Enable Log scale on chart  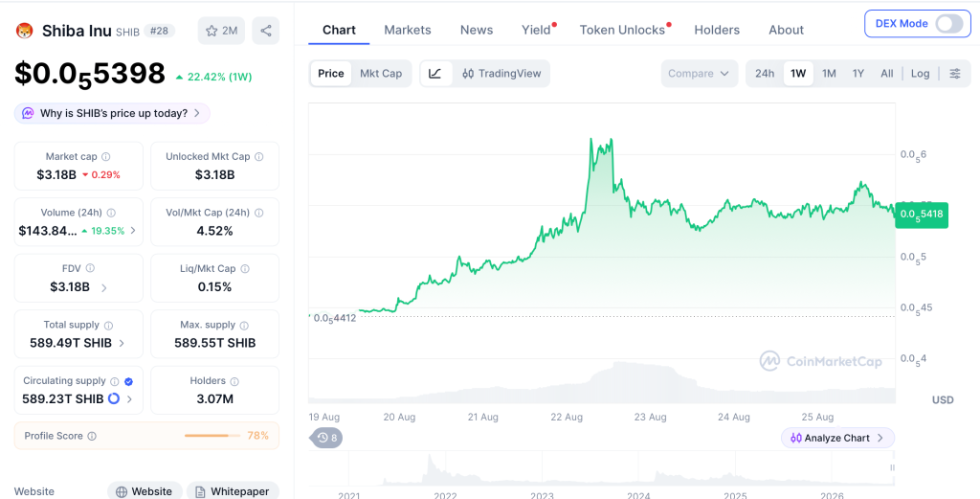(x=920, y=74)
